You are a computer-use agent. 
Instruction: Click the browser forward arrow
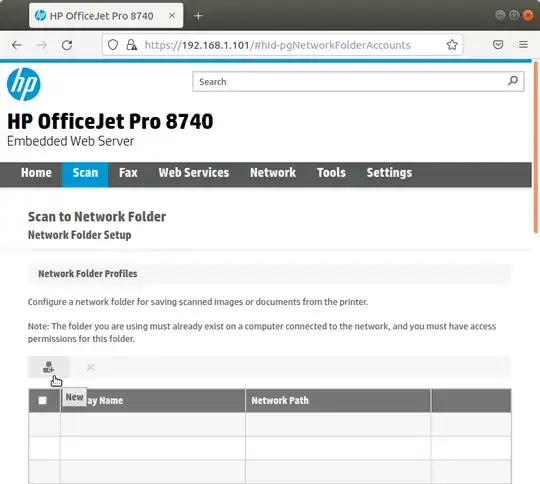point(42,45)
